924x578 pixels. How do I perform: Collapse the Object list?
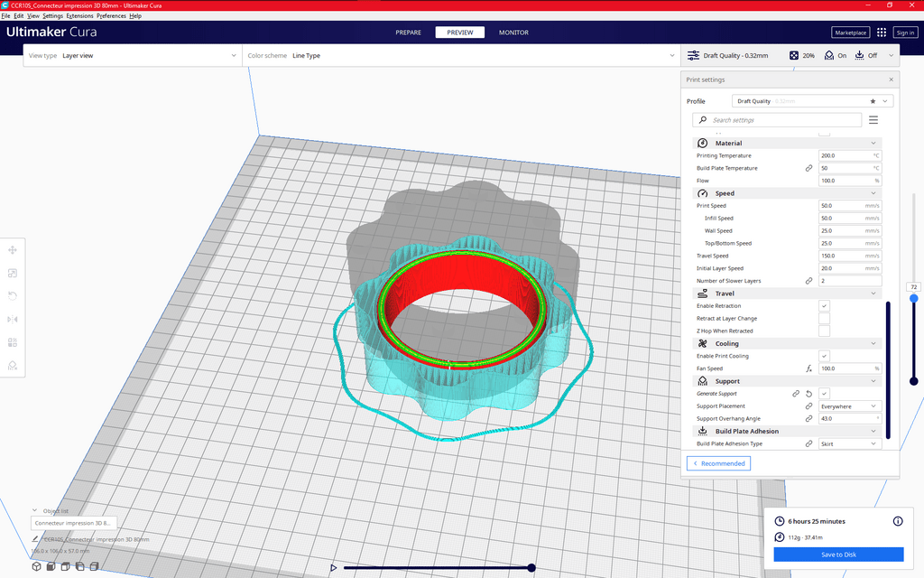[x=35, y=511]
